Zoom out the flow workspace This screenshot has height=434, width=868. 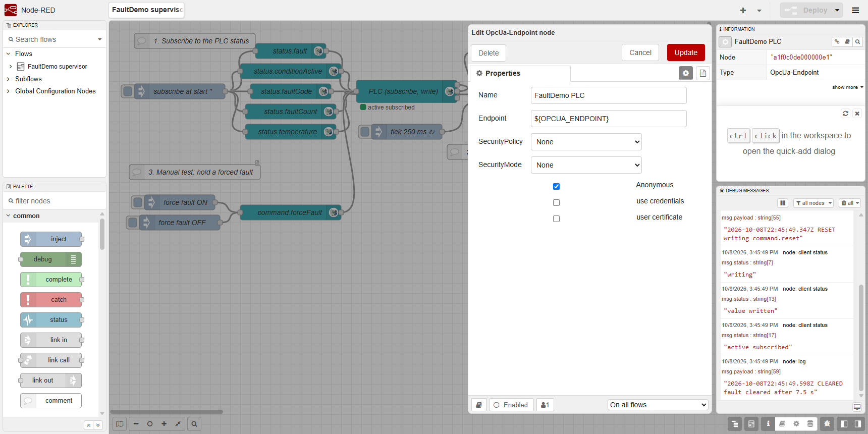point(136,424)
